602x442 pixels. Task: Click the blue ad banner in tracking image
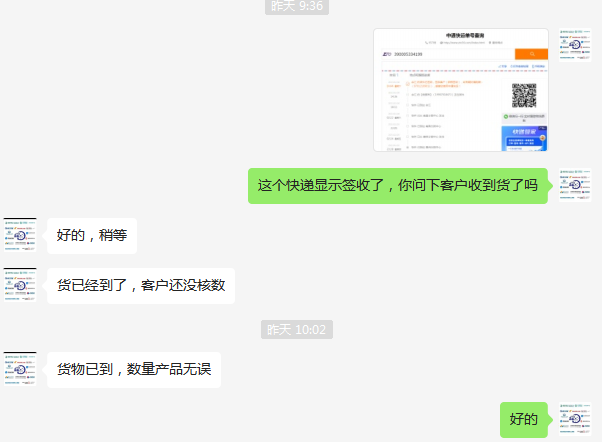(x=524, y=138)
